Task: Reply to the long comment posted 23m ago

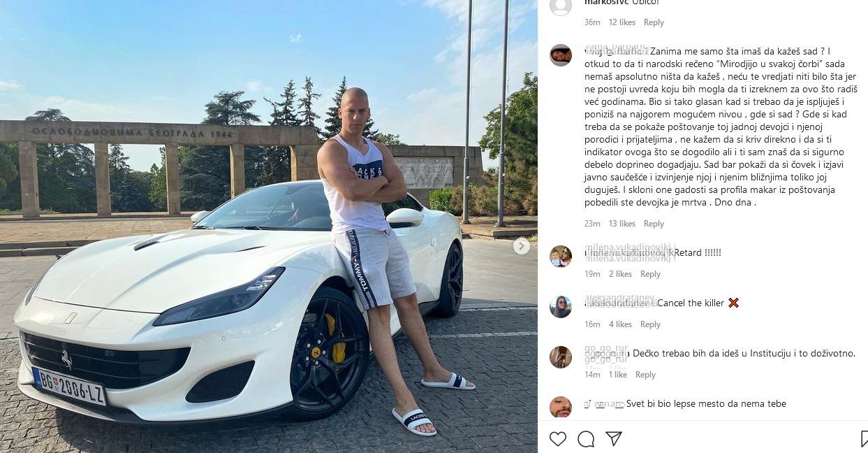Action: coord(654,224)
